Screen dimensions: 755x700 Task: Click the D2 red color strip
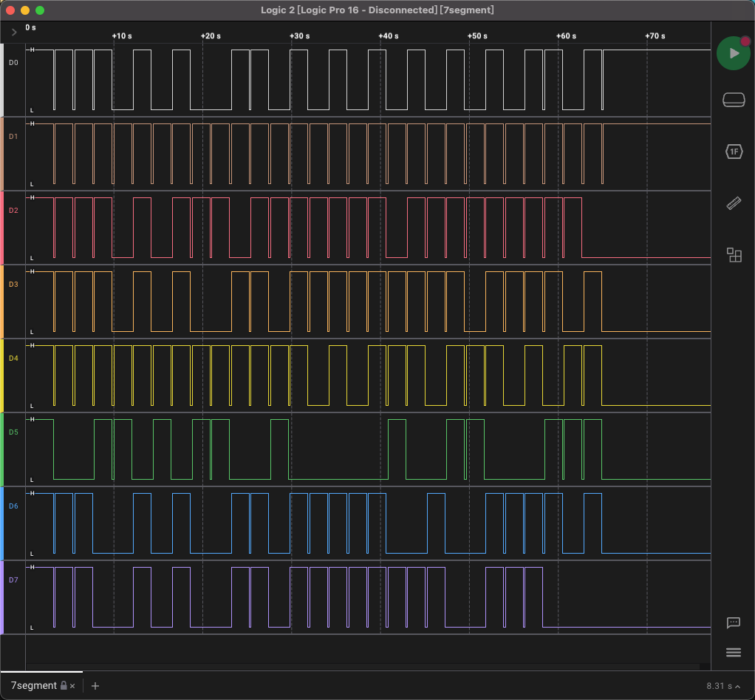coord(2,228)
